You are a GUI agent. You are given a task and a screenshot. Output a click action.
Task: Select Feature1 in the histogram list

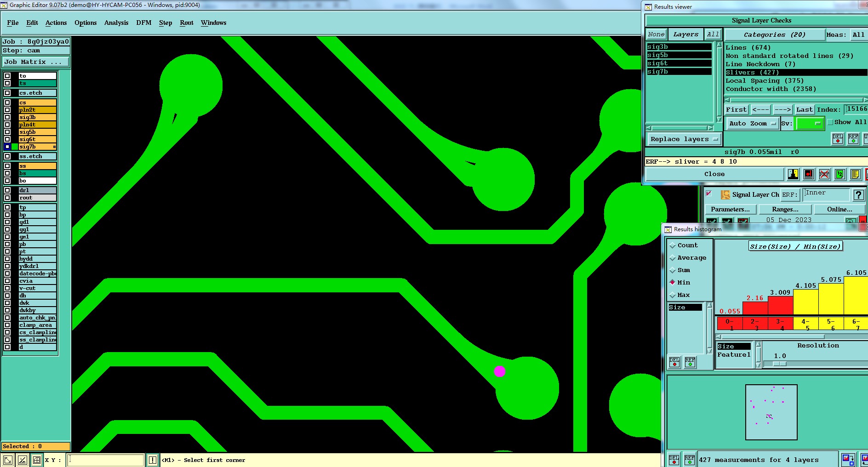(x=734, y=355)
